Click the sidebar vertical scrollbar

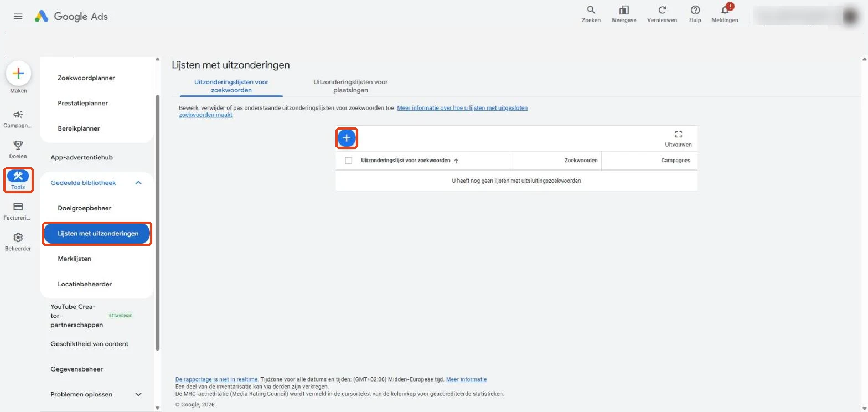click(158, 222)
